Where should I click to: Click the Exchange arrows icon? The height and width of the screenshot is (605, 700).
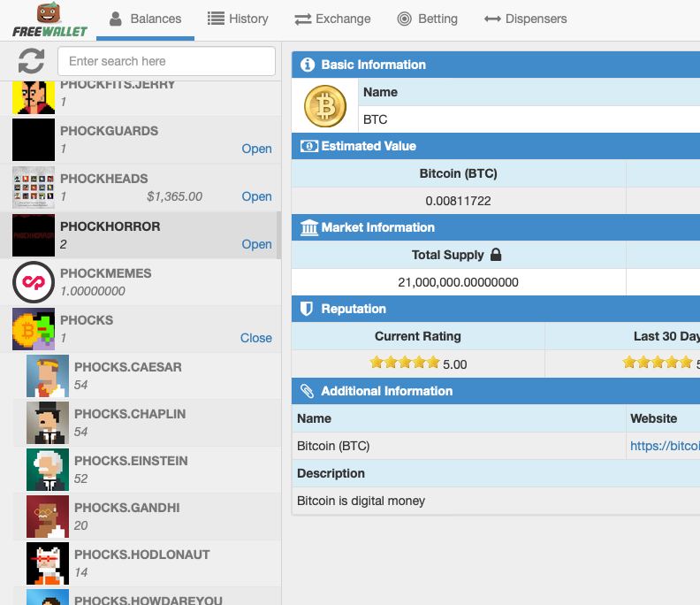coord(302,19)
